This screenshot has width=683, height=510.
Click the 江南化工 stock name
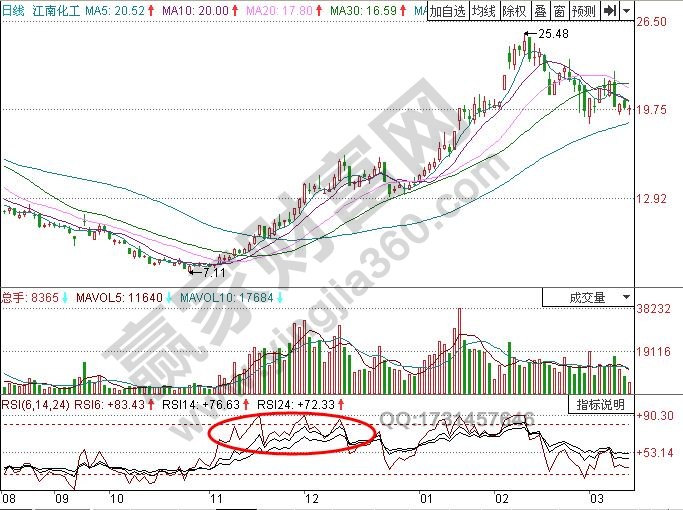pyautogui.click(x=56, y=10)
